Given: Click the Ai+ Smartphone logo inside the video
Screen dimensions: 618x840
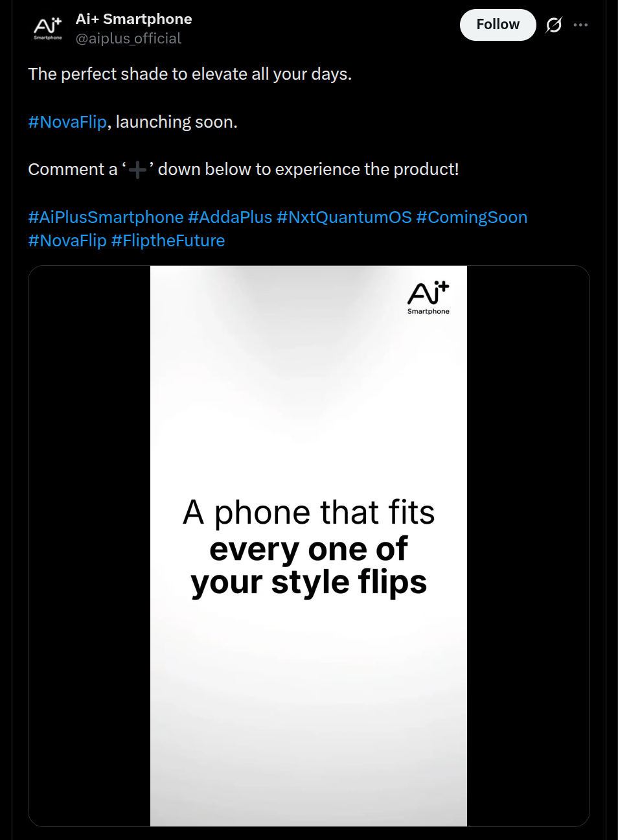Looking at the screenshot, I should (x=428, y=297).
